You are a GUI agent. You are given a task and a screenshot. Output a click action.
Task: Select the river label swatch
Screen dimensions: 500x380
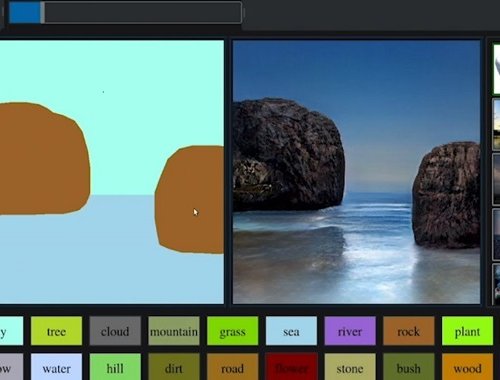[x=350, y=331]
